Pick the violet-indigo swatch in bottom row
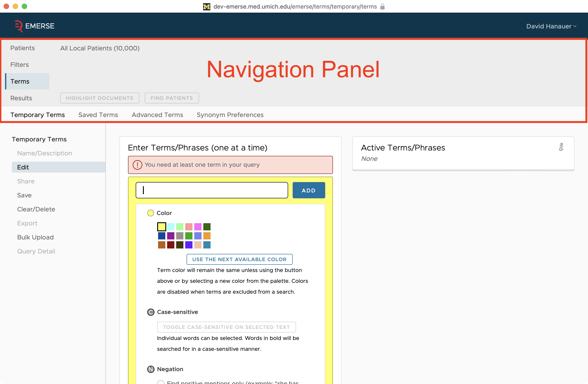 click(189, 245)
